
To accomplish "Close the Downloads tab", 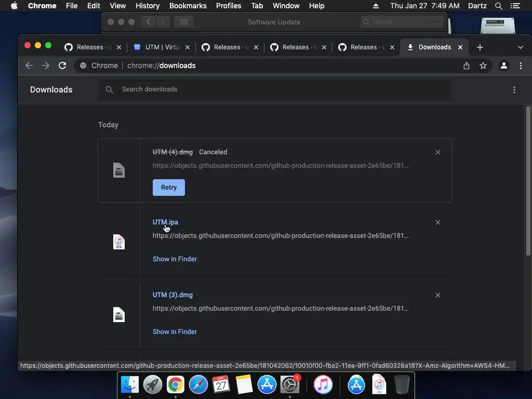I will click(460, 47).
